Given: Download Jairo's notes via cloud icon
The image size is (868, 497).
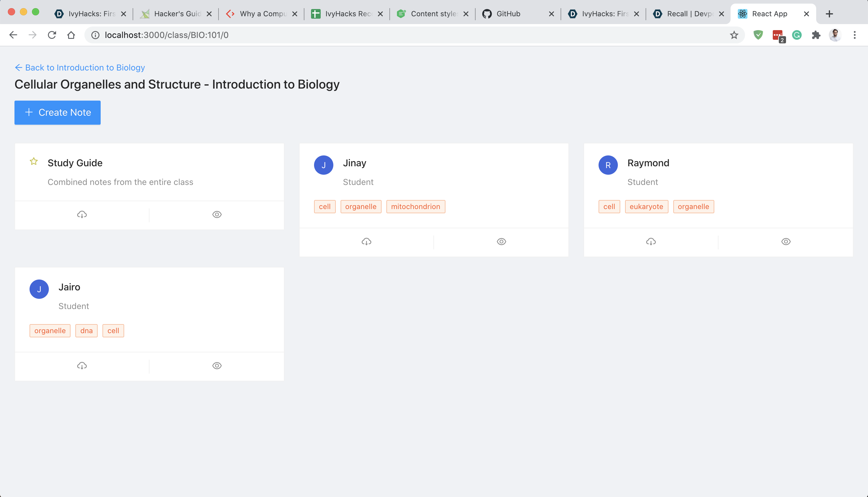Looking at the screenshot, I should pos(82,366).
